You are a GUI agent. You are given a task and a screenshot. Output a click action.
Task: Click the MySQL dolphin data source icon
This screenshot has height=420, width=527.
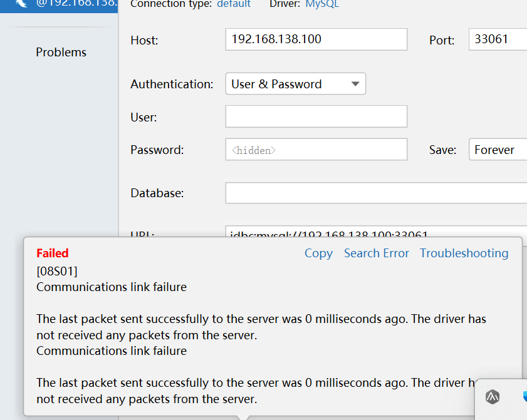[x=21, y=4]
